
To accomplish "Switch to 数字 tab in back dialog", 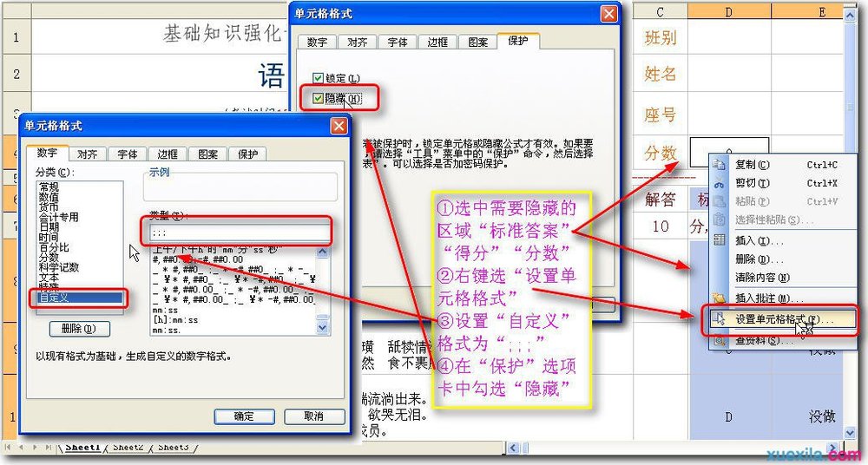I will click(x=318, y=42).
